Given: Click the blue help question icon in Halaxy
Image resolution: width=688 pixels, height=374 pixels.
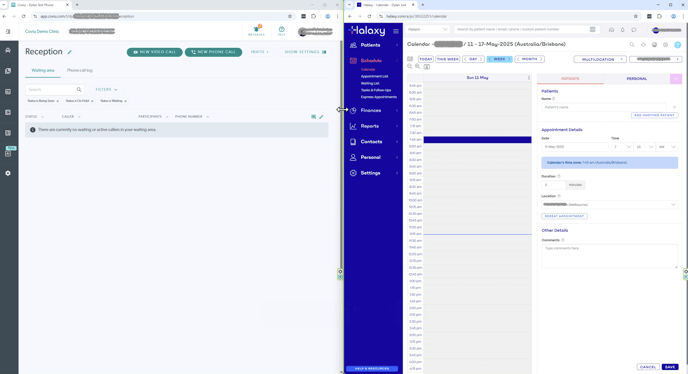Looking at the screenshot, I should (677, 45).
